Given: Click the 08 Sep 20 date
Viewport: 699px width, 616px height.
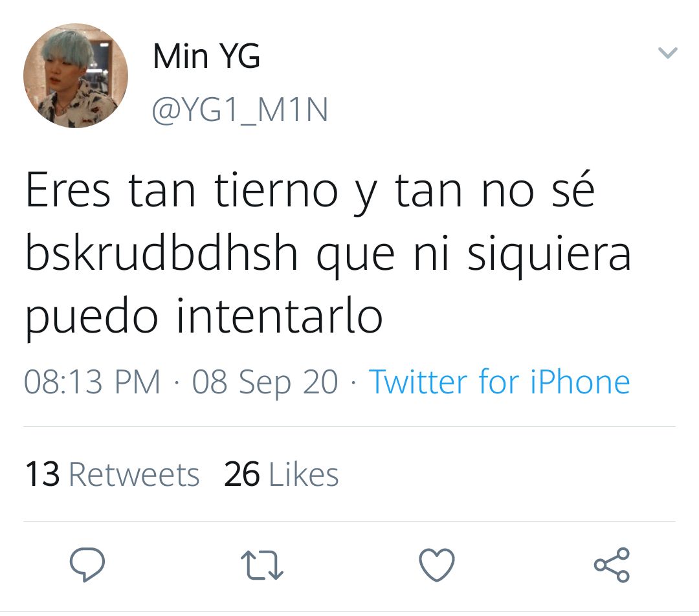Looking at the screenshot, I should pos(265,382).
